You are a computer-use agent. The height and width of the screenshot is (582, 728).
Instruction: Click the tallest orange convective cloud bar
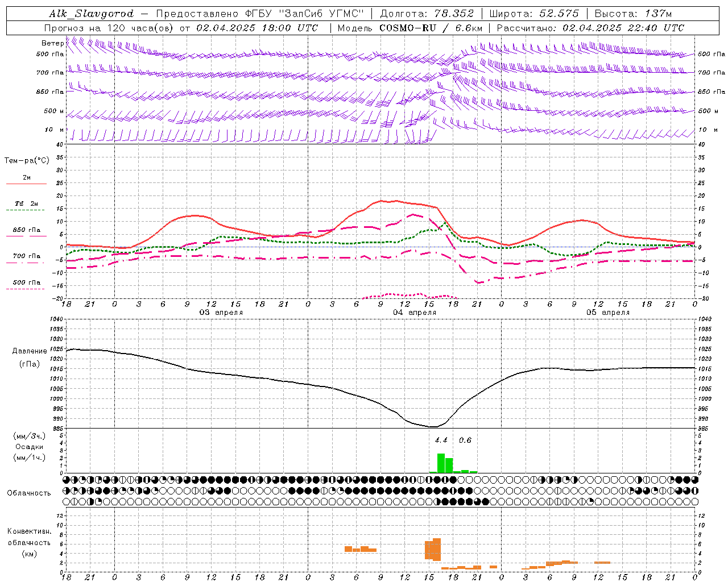[437, 550]
